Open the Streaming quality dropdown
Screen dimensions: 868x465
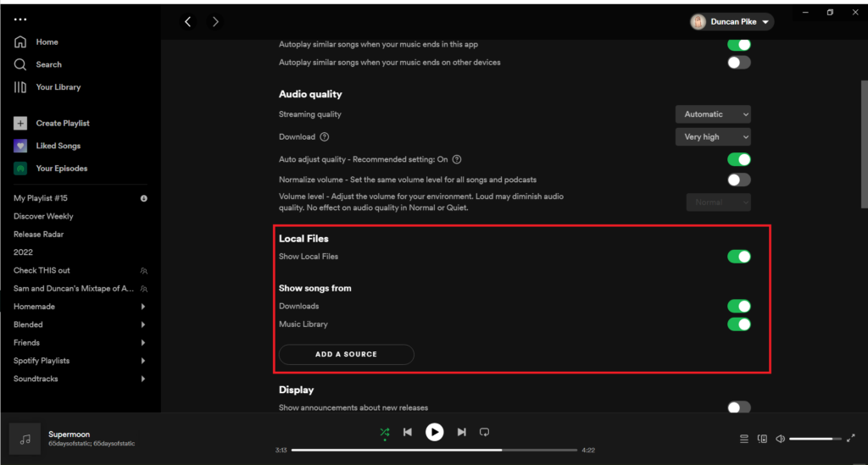pyautogui.click(x=712, y=114)
